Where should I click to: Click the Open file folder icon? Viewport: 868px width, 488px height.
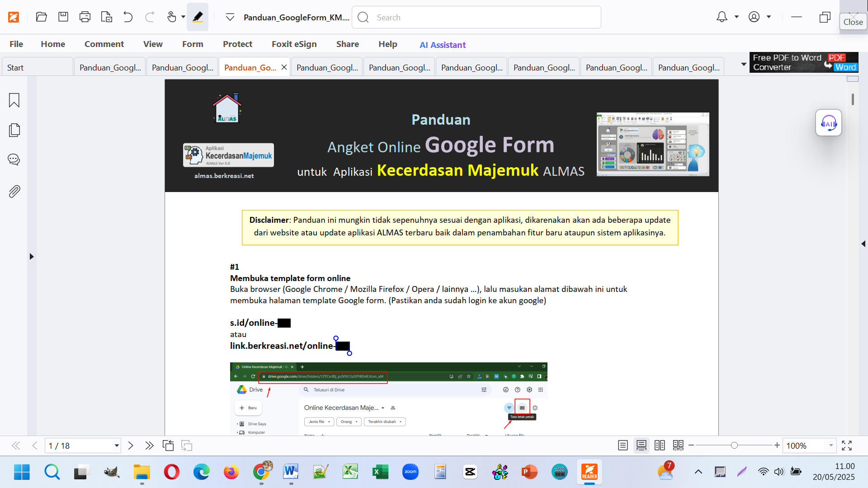pos(41,17)
